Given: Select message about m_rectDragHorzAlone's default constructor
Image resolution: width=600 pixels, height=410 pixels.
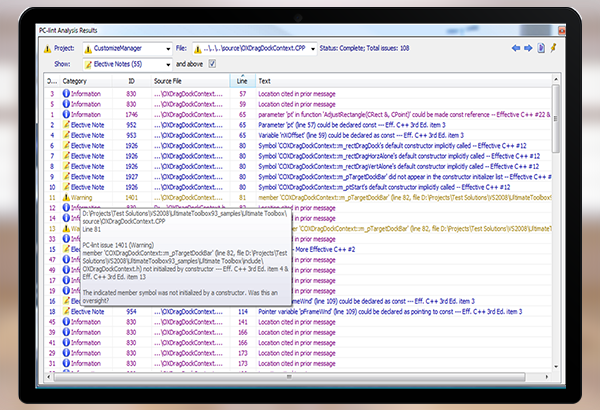Looking at the screenshot, I should pyautogui.click(x=399, y=156).
